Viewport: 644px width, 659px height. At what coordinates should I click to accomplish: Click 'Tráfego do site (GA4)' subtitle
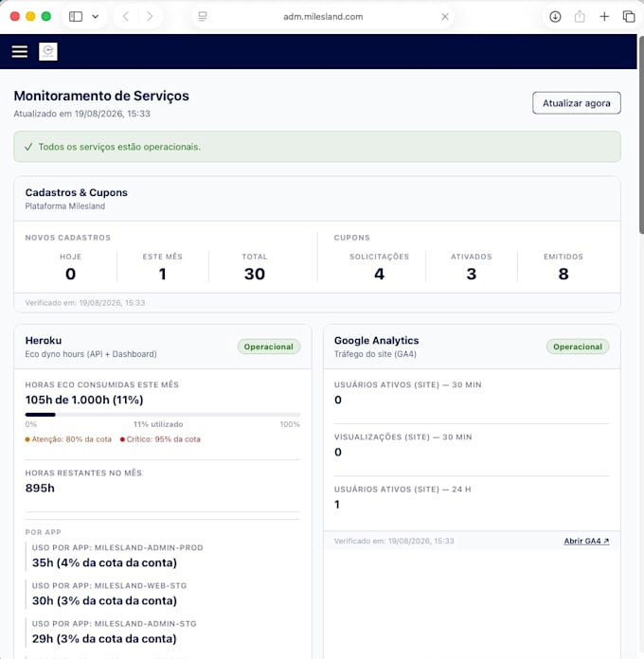(x=375, y=354)
